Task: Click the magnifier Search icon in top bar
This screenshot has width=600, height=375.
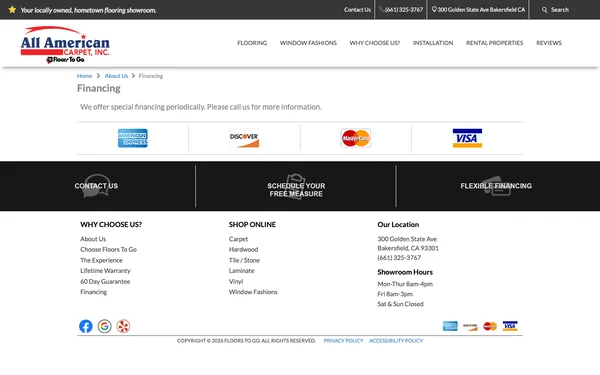Action: coord(545,10)
